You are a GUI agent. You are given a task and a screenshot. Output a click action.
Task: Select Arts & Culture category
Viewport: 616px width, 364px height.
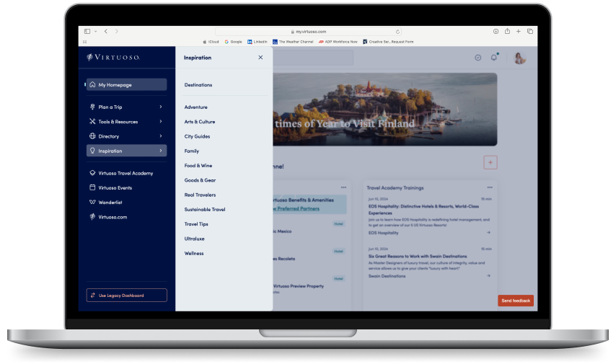click(x=200, y=122)
